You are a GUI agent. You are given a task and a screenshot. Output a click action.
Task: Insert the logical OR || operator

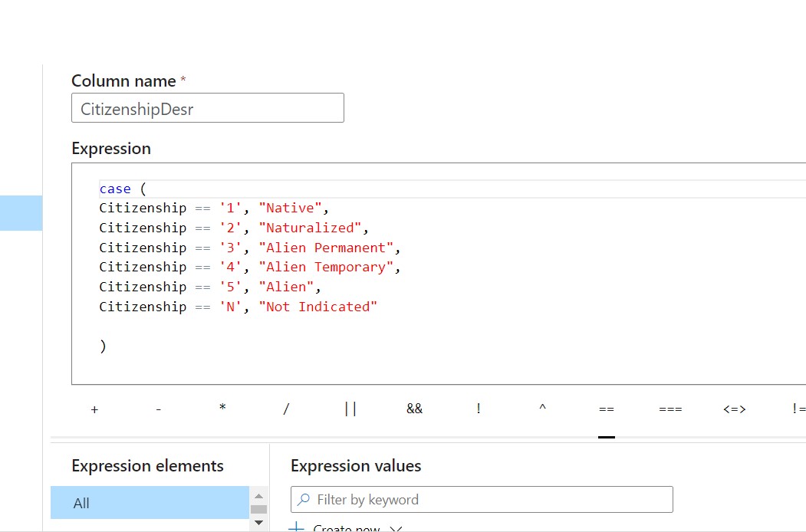point(350,409)
